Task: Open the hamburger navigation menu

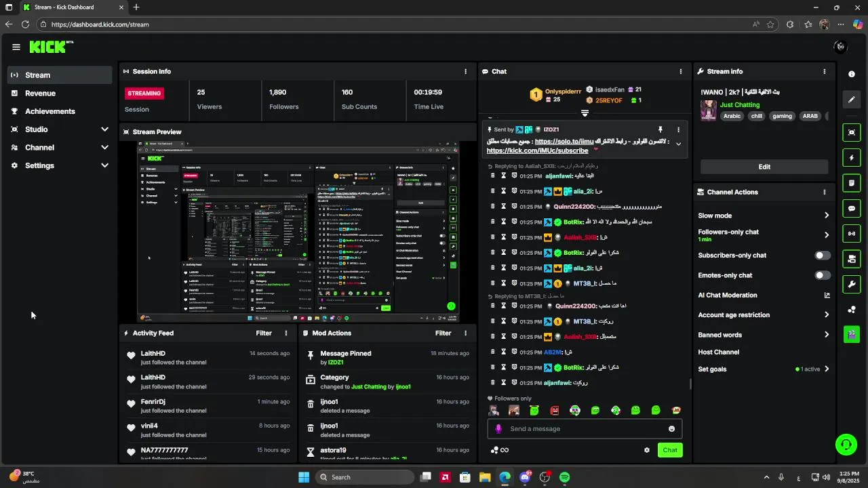Action: click(x=16, y=47)
